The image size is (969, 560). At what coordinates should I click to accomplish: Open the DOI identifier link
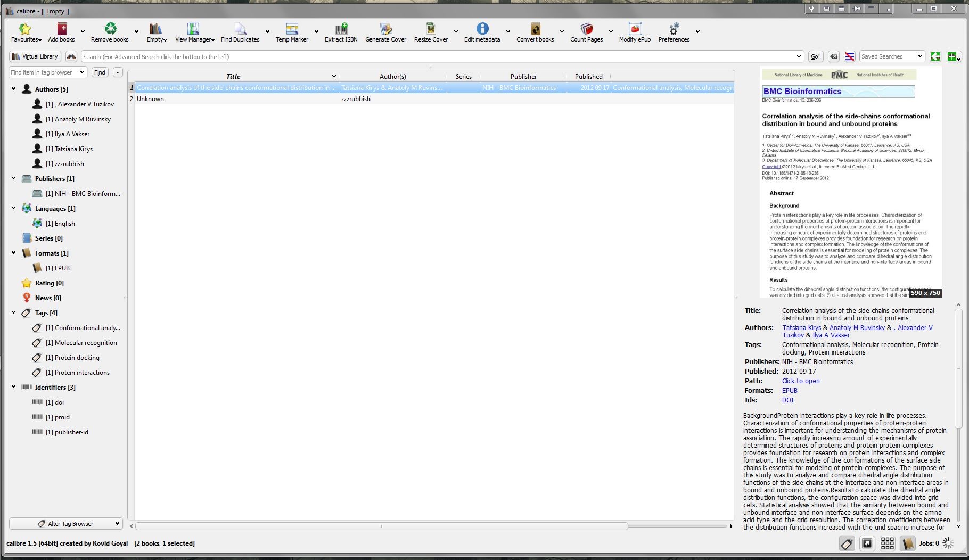(787, 400)
